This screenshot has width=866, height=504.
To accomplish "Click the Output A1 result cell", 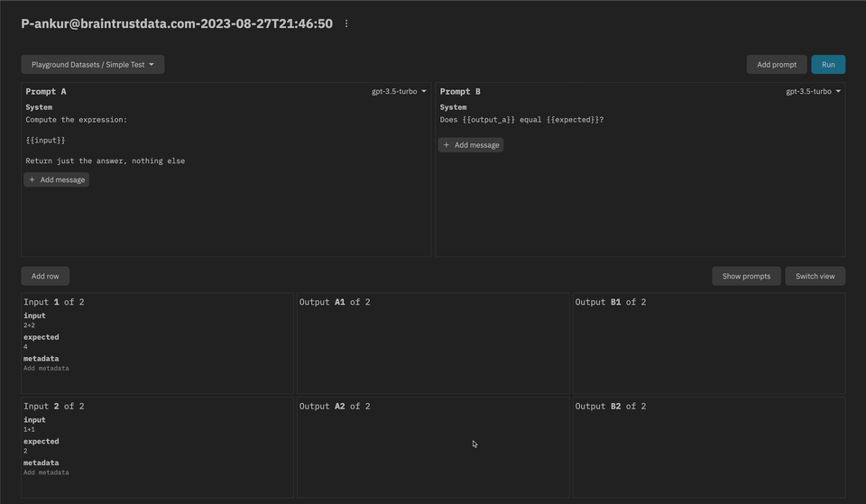I will [x=433, y=347].
